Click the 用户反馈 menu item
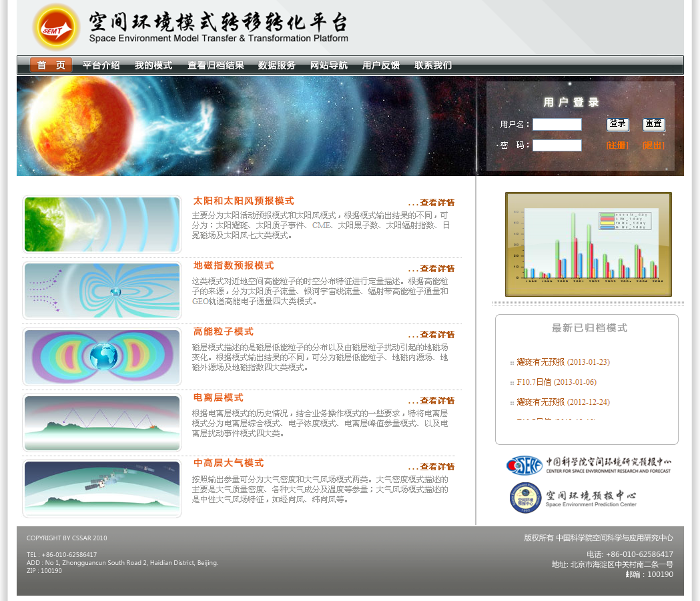Viewport: 700px width, 601px height. point(381,65)
